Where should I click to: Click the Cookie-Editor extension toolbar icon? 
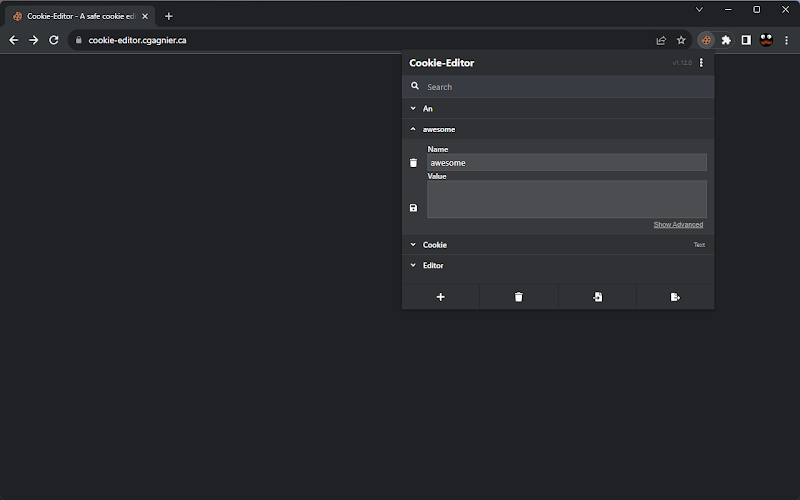click(706, 40)
